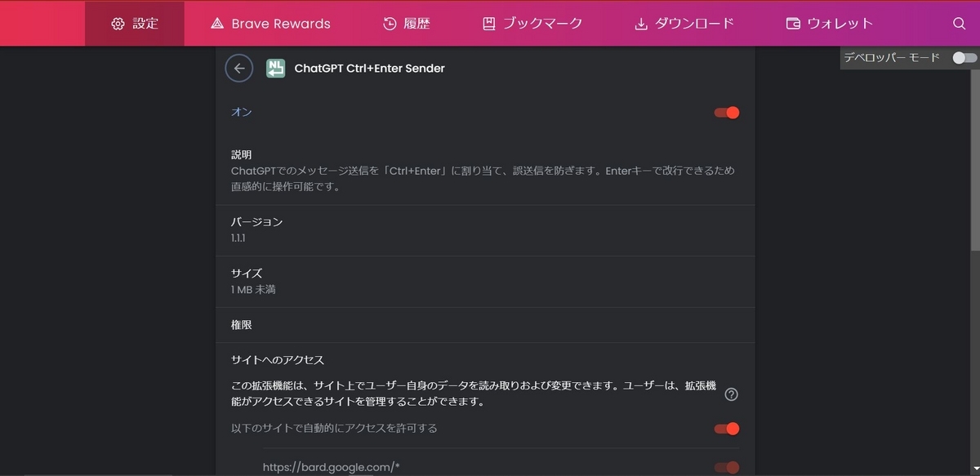Click the https://bard.google.com/* site entry
Image resolution: width=980 pixels, height=476 pixels.
point(331,467)
